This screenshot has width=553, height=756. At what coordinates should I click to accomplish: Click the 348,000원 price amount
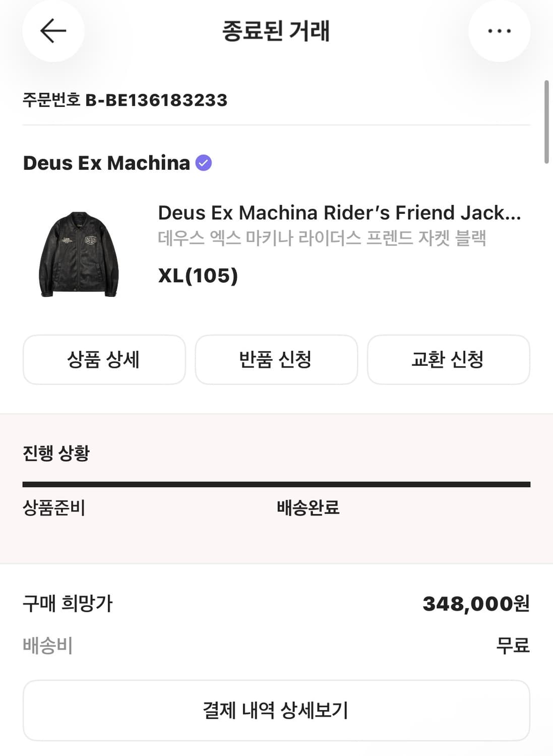pyautogui.click(x=476, y=603)
